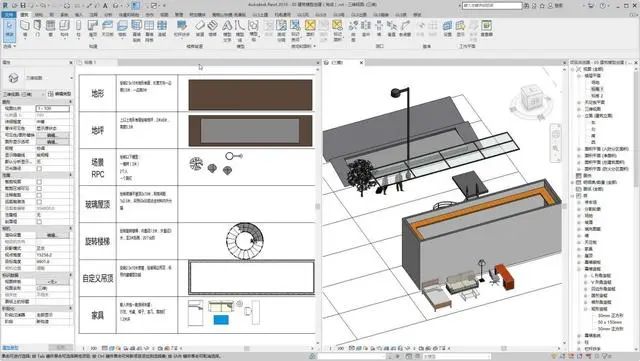Toggle the 远剪裁激活 checkbox
This screenshot has height=361, width=640.
[x=39, y=202]
